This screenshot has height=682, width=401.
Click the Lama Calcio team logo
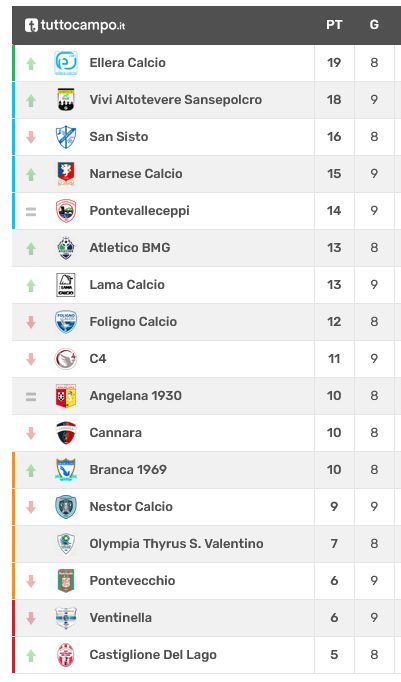click(66, 285)
